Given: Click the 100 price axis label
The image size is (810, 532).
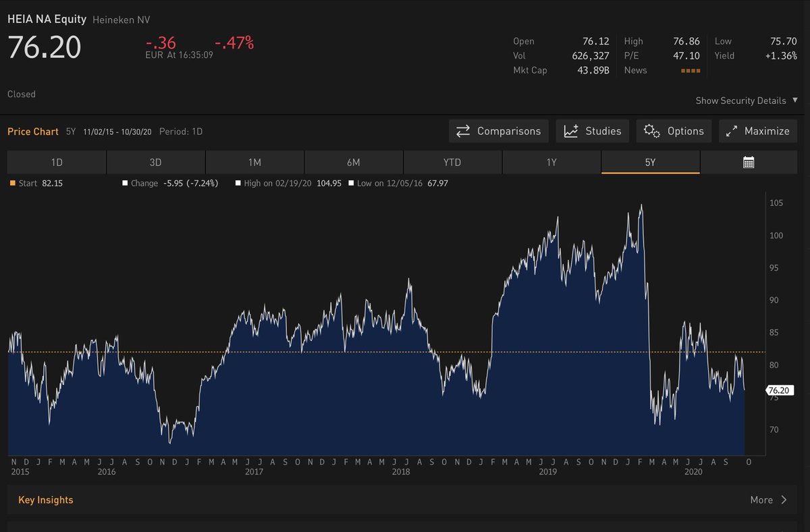Looking at the screenshot, I should pos(776,236).
